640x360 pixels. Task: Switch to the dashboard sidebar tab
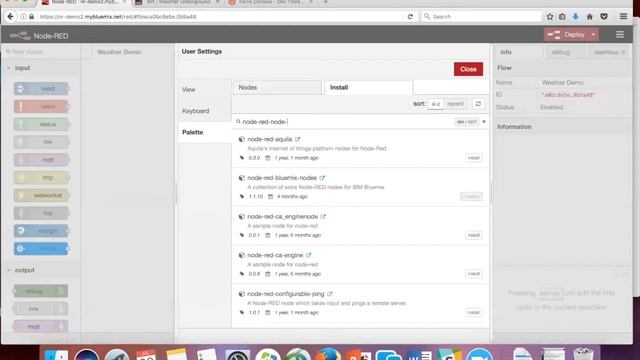click(x=609, y=52)
